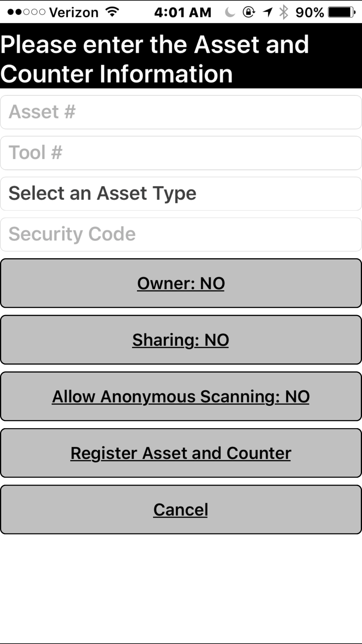
Task: Toggle the Owner: NO setting
Action: pyautogui.click(x=181, y=283)
